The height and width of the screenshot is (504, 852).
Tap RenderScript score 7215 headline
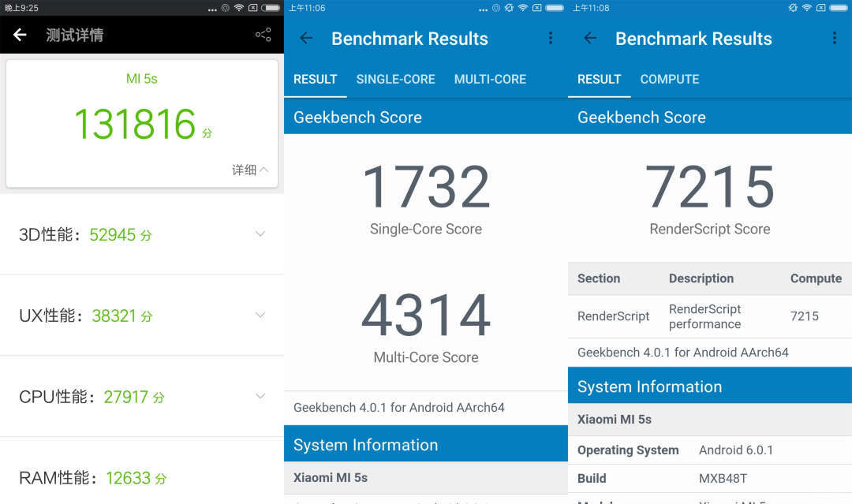710,187
